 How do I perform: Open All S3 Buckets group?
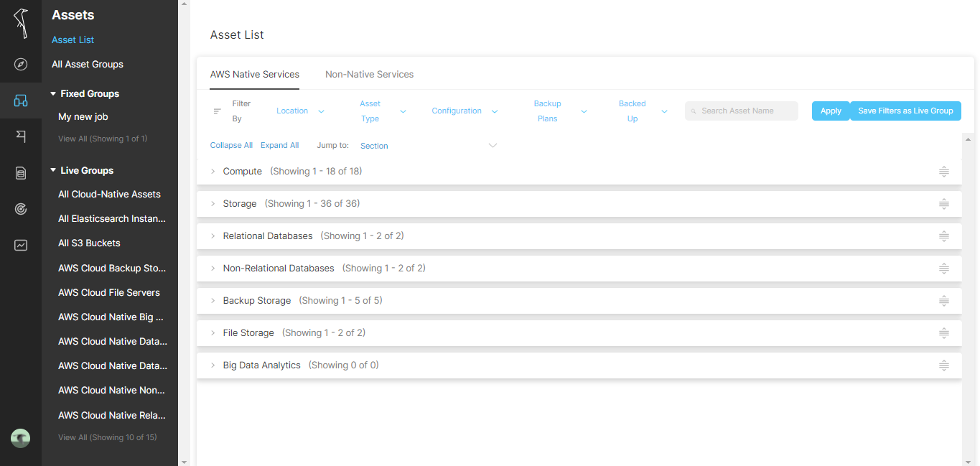pyautogui.click(x=89, y=243)
